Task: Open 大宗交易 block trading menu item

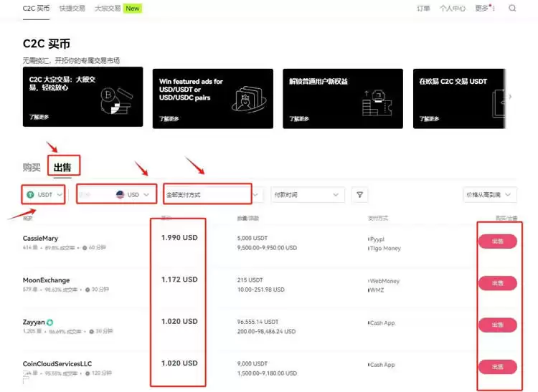Action: pos(108,9)
